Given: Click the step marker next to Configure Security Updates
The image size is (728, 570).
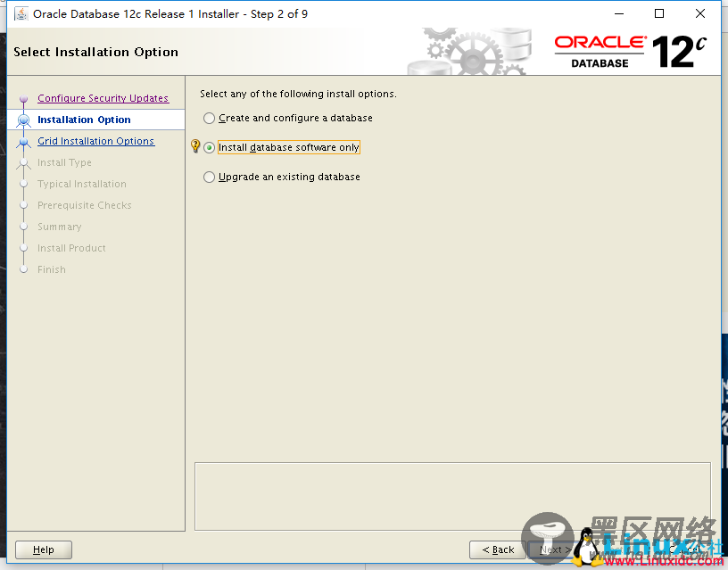Looking at the screenshot, I should (x=24, y=99).
